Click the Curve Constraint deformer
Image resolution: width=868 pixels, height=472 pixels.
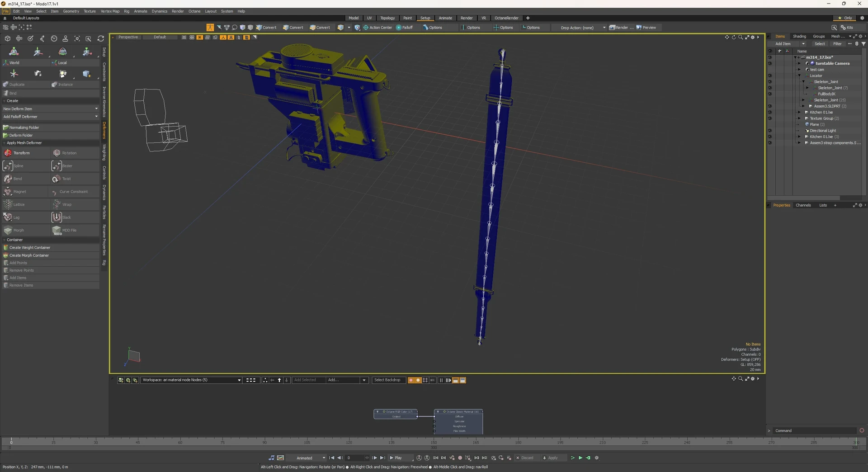(75, 192)
